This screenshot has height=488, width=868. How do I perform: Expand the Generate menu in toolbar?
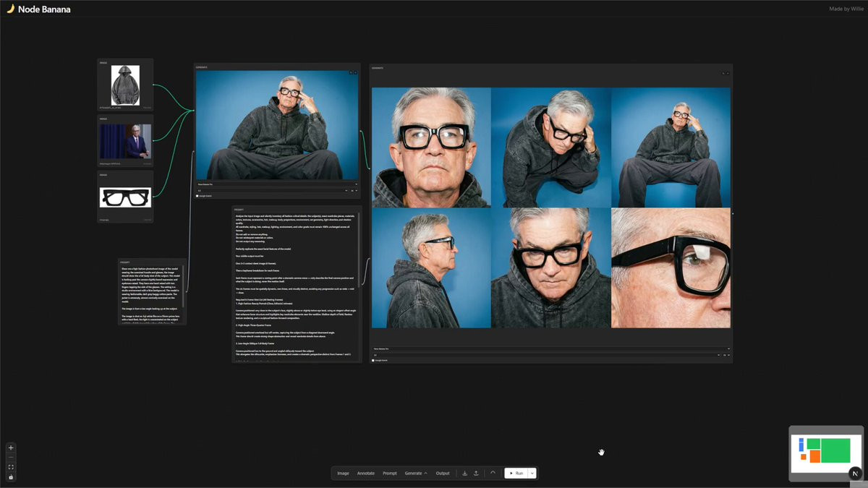pyautogui.click(x=416, y=473)
